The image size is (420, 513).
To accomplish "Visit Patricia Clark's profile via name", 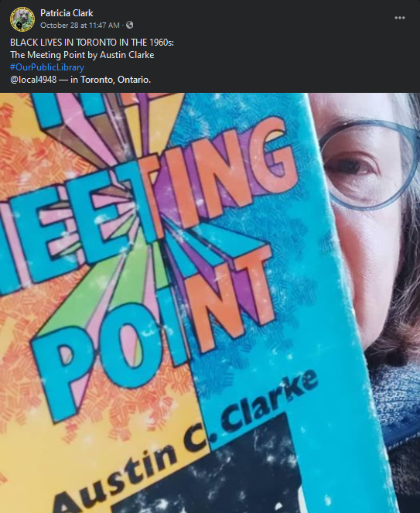I will 67,13.
